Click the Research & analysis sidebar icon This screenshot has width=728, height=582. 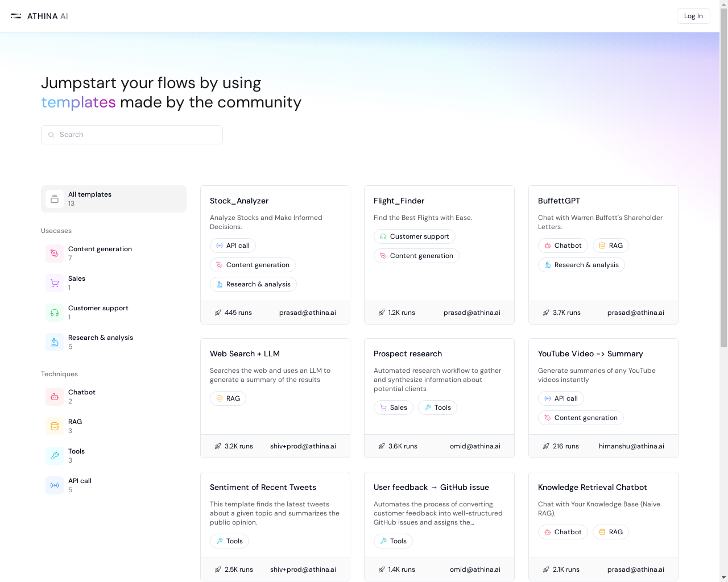55,342
